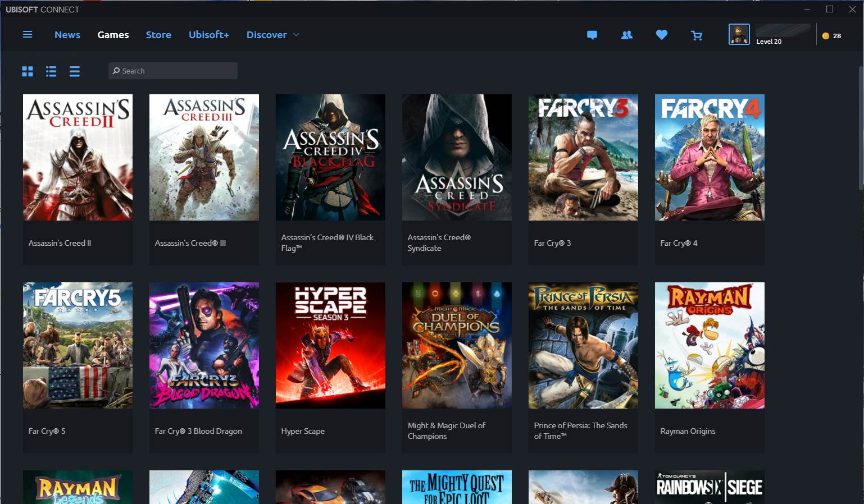Open the chat messages icon
This screenshot has width=864, height=504.
pyautogui.click(x=592, y=35)
